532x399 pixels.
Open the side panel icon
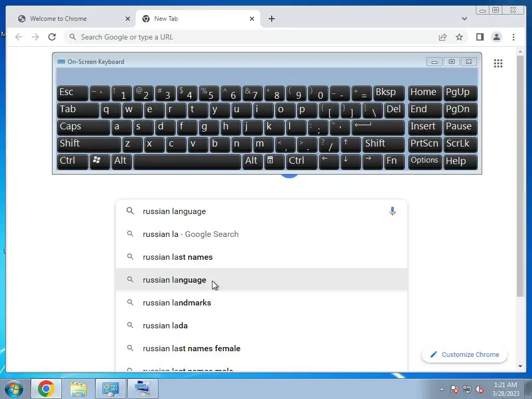(x=480, y=37)
